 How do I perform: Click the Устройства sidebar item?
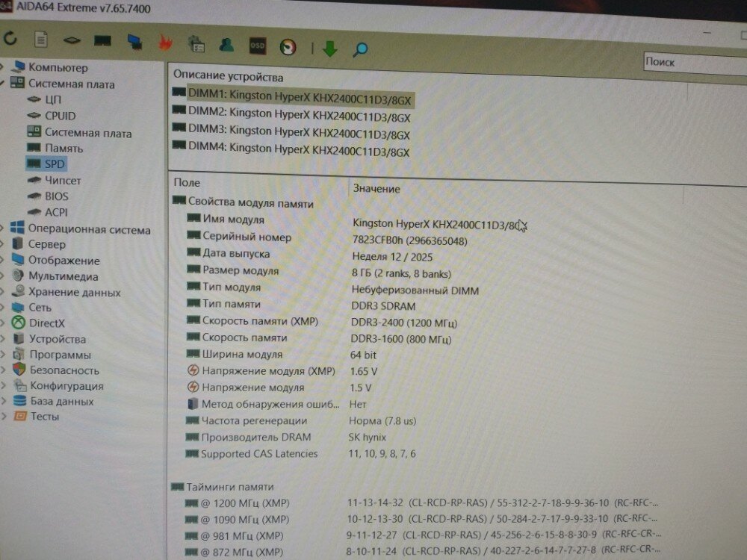click(58, 339)
